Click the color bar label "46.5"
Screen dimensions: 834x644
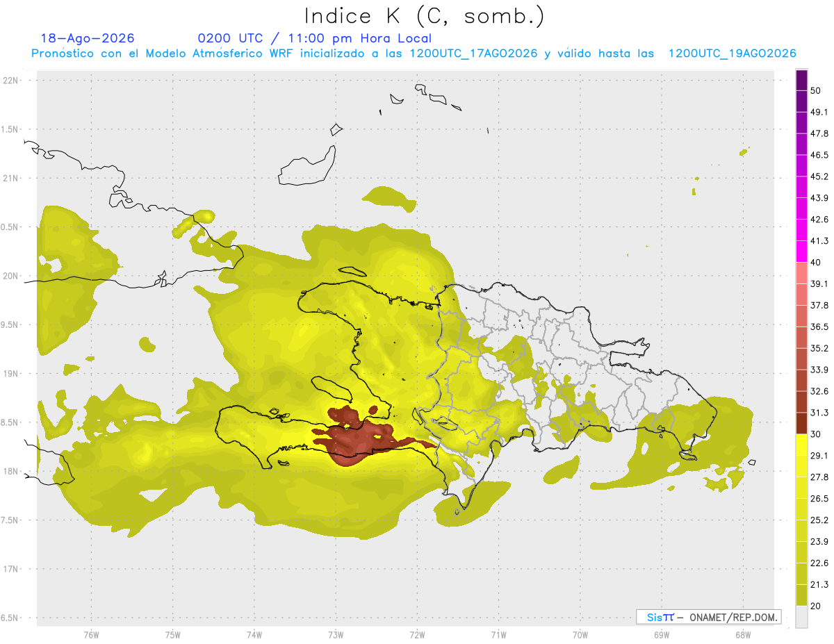pyautogui.click(x=819, y=155)
